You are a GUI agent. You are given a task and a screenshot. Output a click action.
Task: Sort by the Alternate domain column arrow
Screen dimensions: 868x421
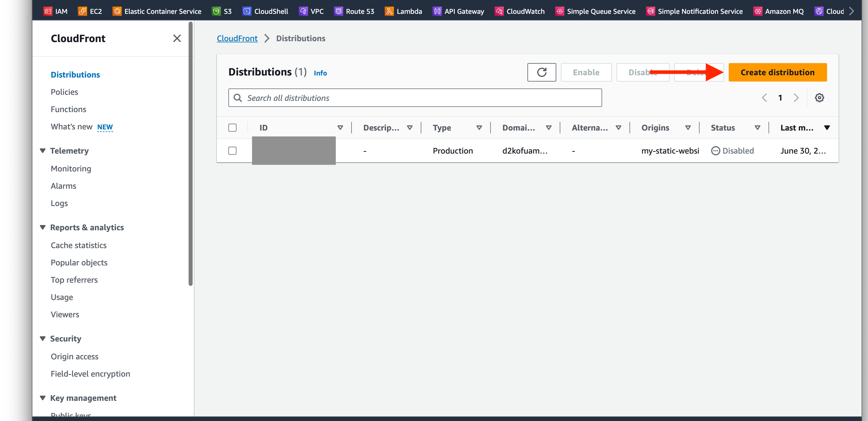[x=618, y=128]
